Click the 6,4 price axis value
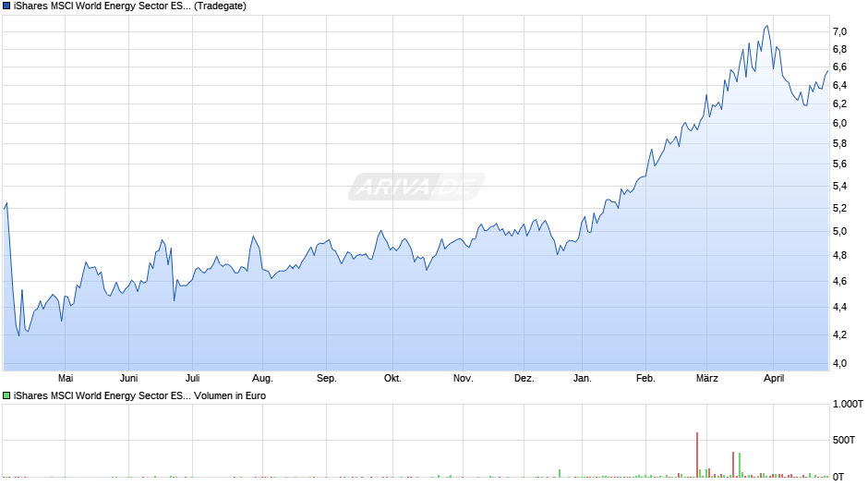The height and width of the screenshot is (486, 868). 839,85
